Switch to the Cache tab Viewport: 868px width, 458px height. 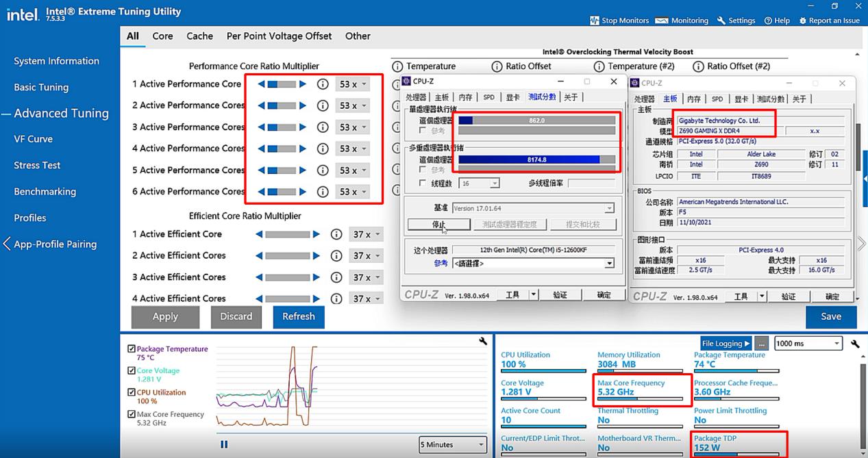[199, 36]
